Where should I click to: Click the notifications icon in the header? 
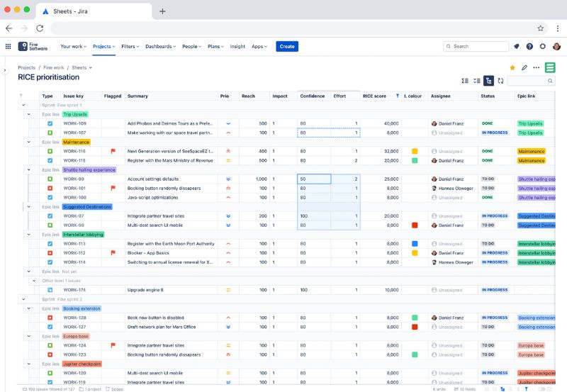coord(517,46)
